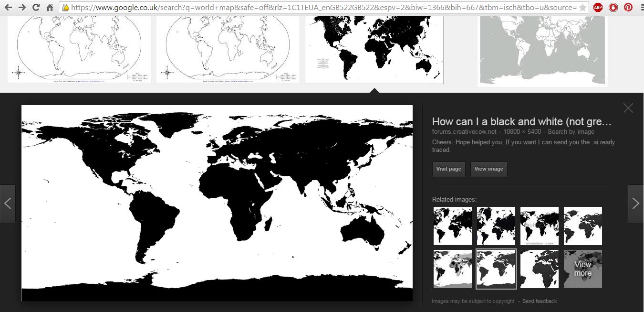Click the View more related images tile
The width and height of the screenshot is (644, 312).
(x=583, y=269)
